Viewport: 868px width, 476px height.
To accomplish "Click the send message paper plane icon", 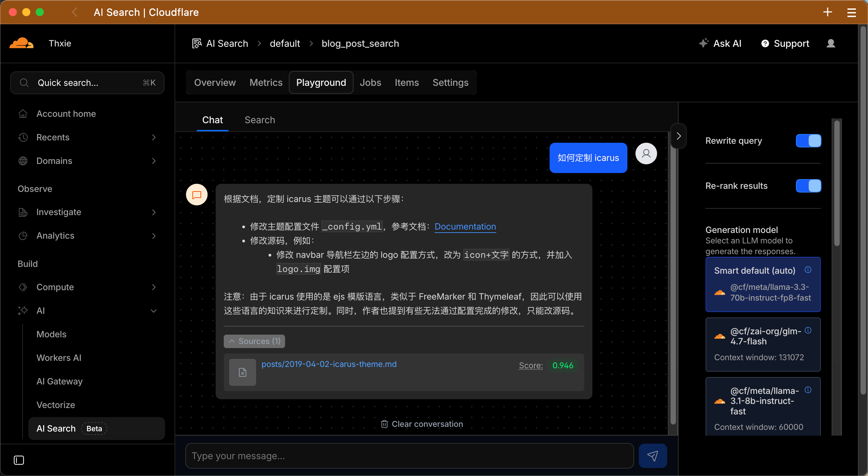I will click(x=653, y=456).
